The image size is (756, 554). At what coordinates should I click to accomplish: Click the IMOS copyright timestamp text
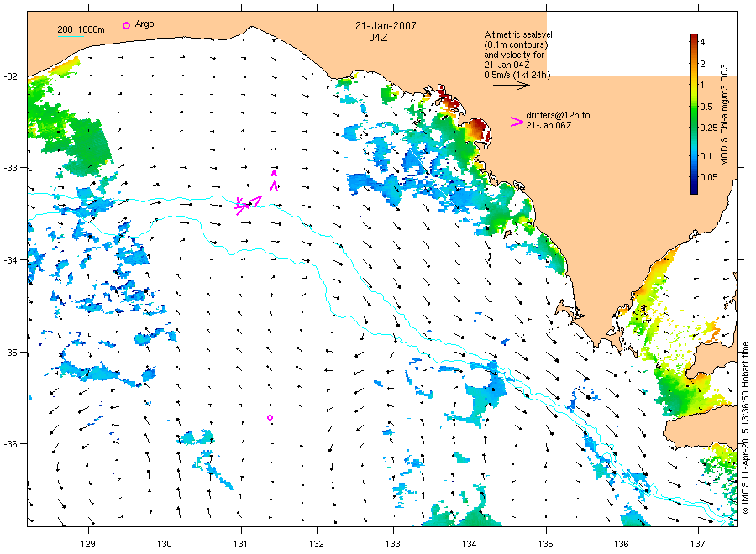(745, 428)
